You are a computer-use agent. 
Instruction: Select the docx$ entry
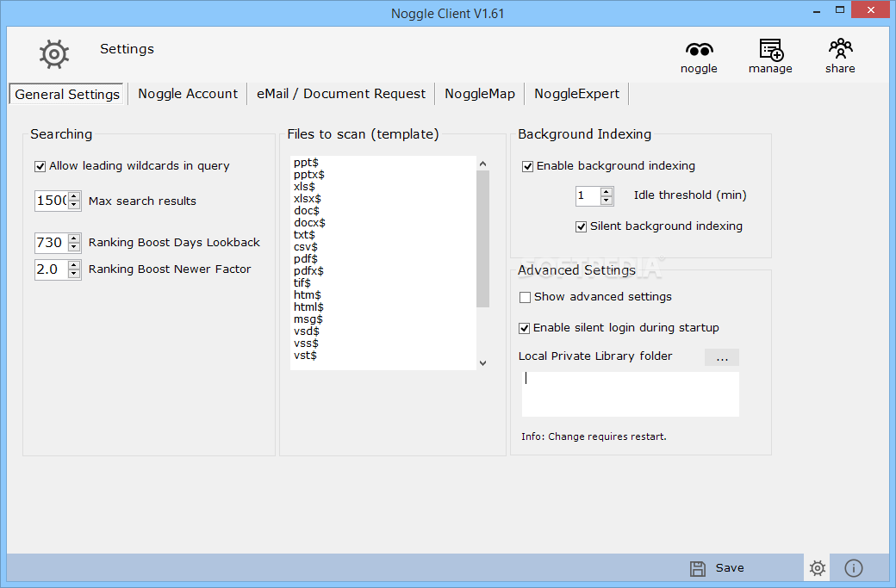[309, 223]
